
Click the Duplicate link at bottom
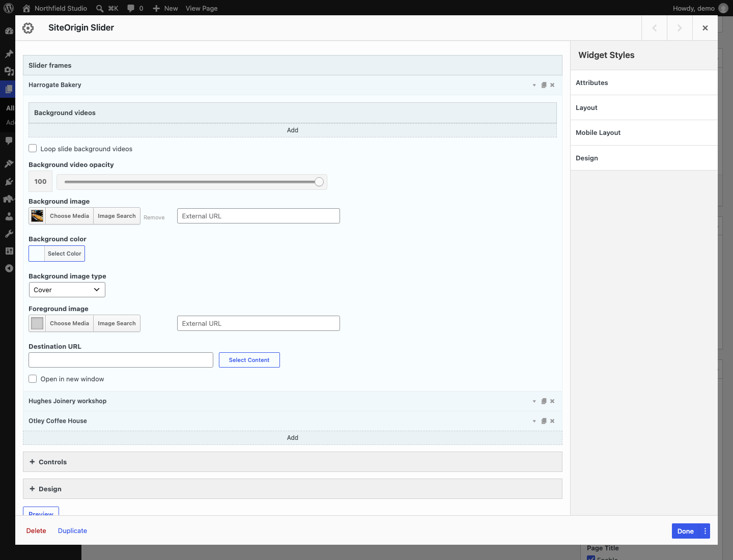point(72,530)
